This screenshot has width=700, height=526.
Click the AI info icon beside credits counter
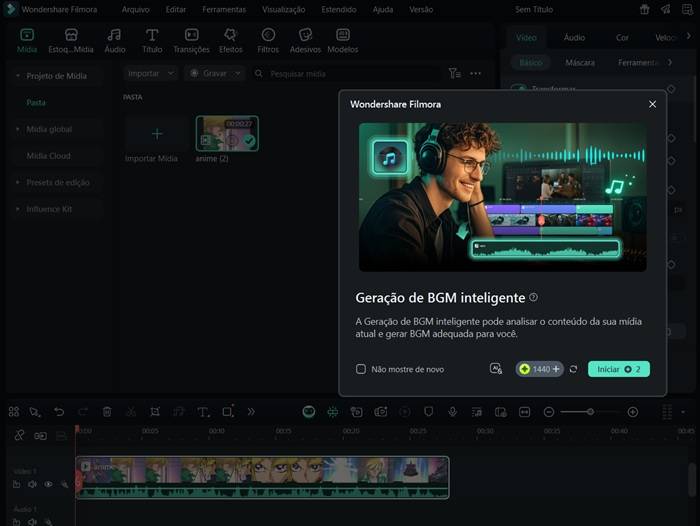coord(496,369)
